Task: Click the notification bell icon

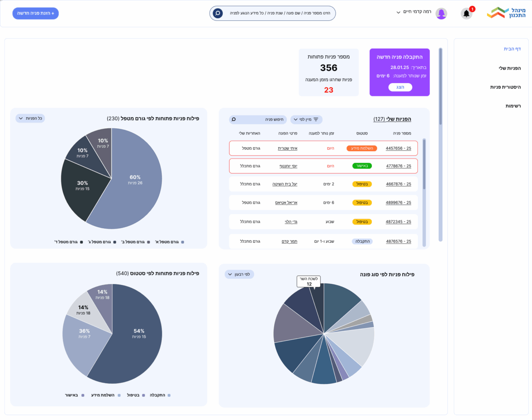Action: [466, 14]
